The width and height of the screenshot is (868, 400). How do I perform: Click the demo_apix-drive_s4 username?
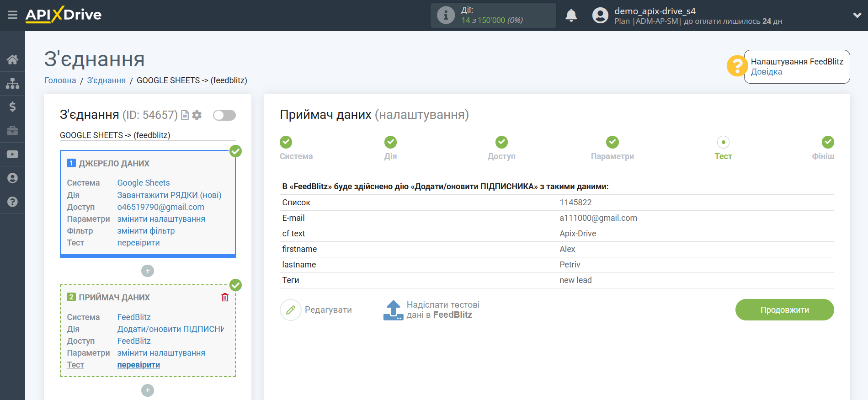(655, 11)
